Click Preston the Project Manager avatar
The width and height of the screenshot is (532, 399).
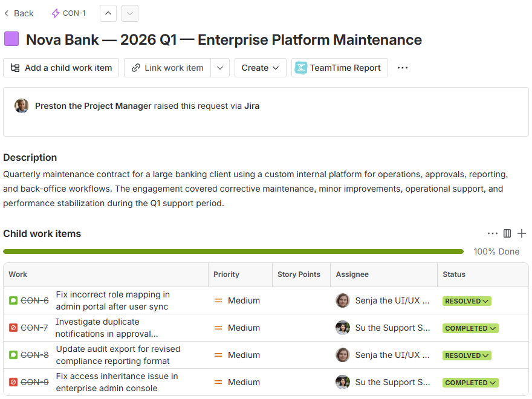point(22,106)
